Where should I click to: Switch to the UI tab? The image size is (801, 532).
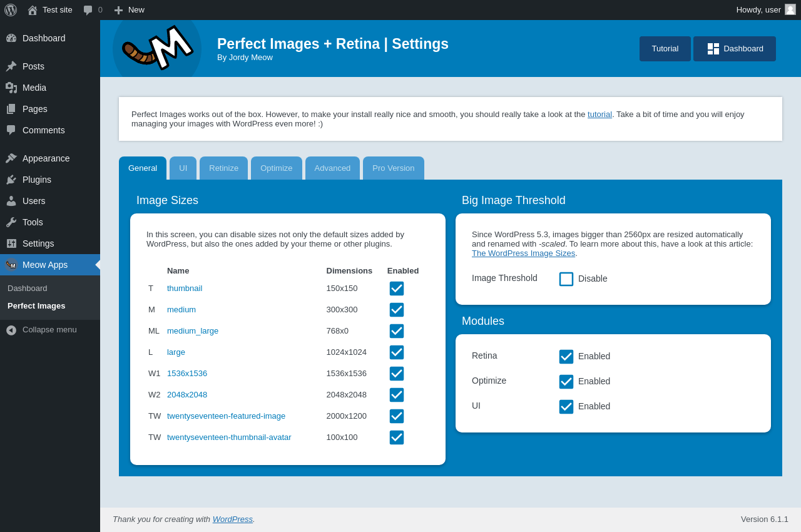(x=183, y=168)
